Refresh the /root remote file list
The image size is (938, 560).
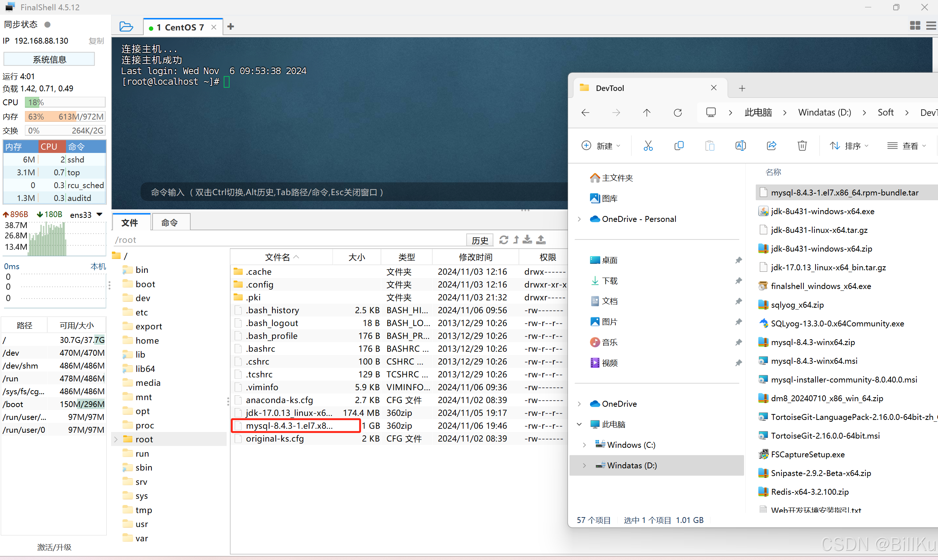point(504,239)
